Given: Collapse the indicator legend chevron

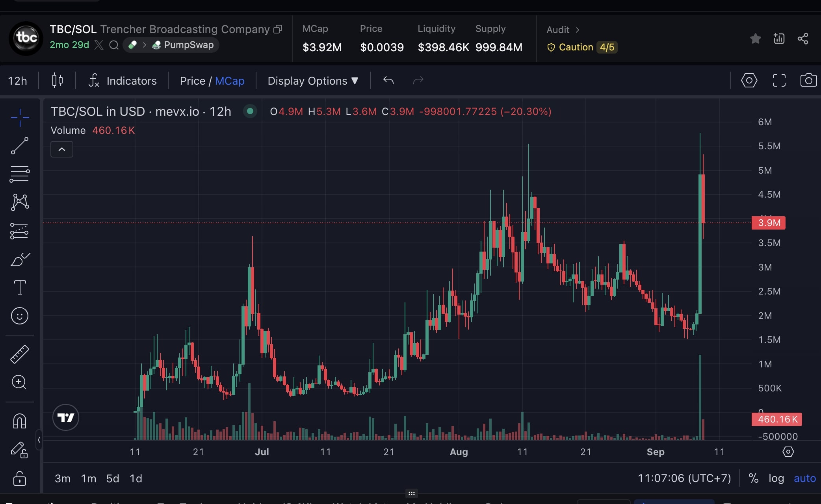Looking at the screenshot, I should (62, 149).
